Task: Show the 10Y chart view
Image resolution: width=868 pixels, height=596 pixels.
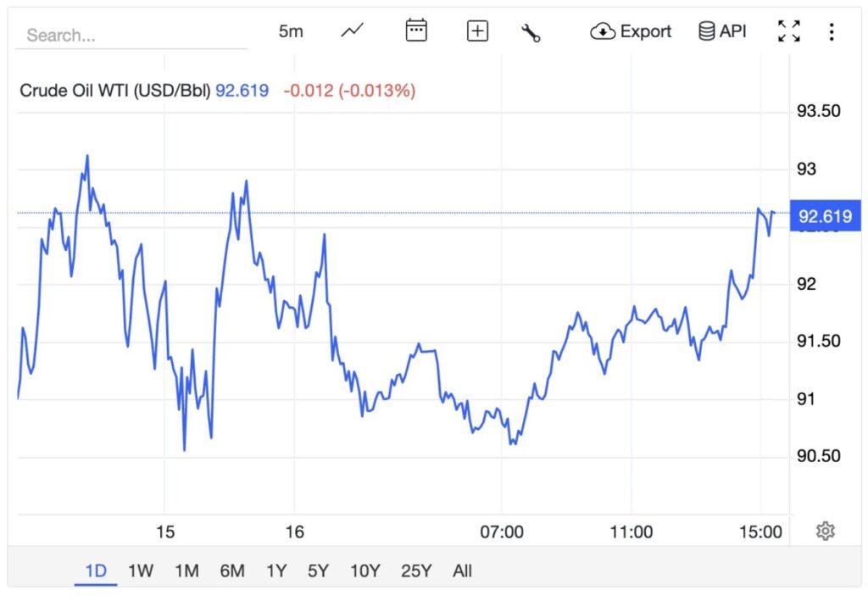Action: [364, 571]
